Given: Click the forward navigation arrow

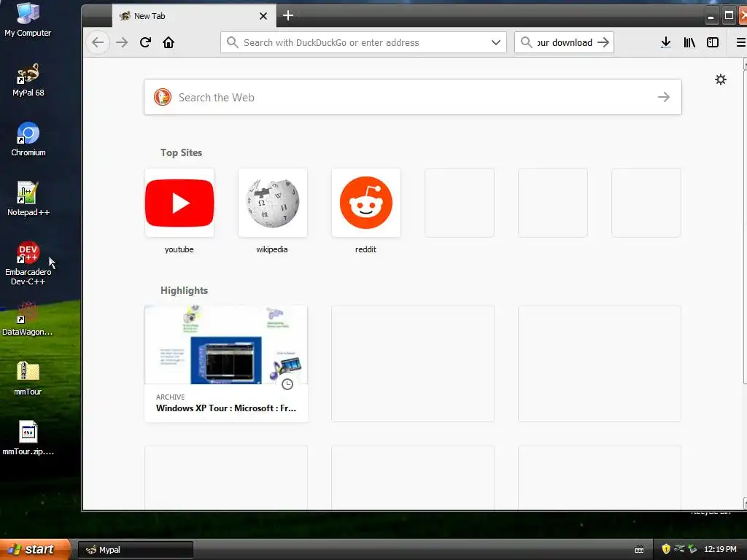Looking at the screenshot, I should point(122,42).
